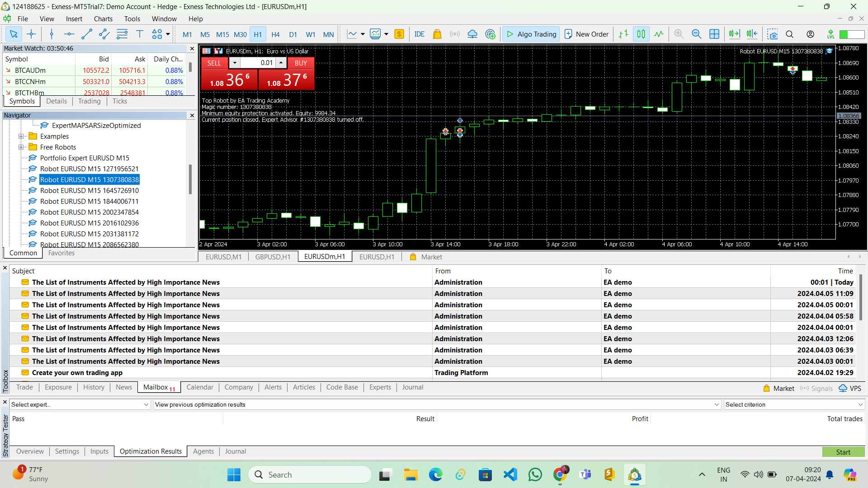The height and width of the screenshot is (488, 868).
Task: Open the LVL level icon
Action: pos(831,34)
